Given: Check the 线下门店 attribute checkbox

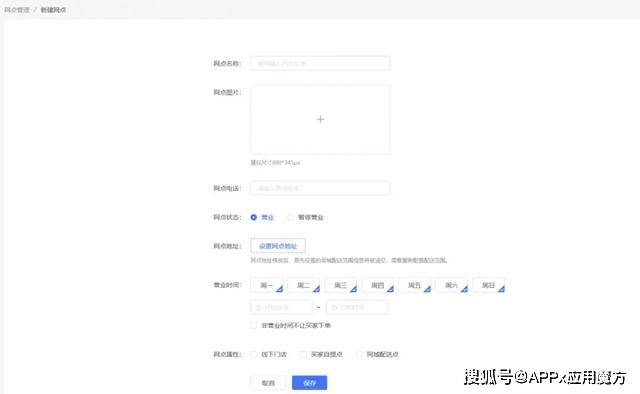Looking at the screenshot, I should point(253,354).
